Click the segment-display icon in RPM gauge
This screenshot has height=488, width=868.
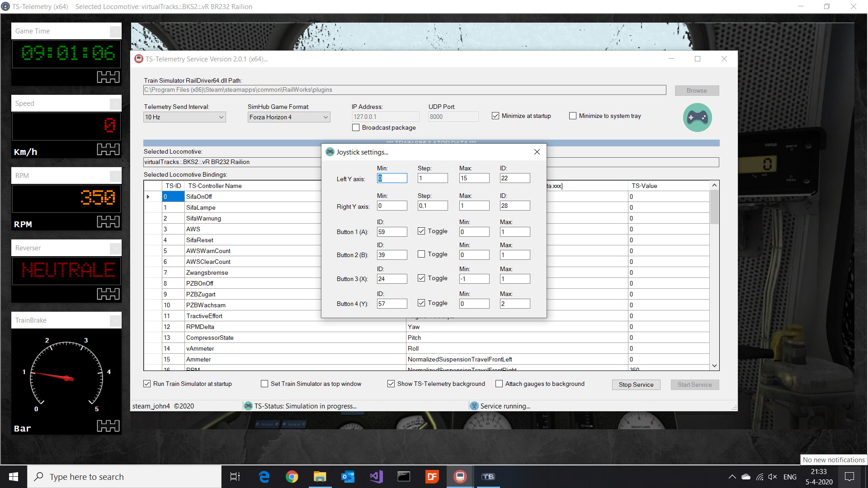pyautogui.click(x=108, y=221)
